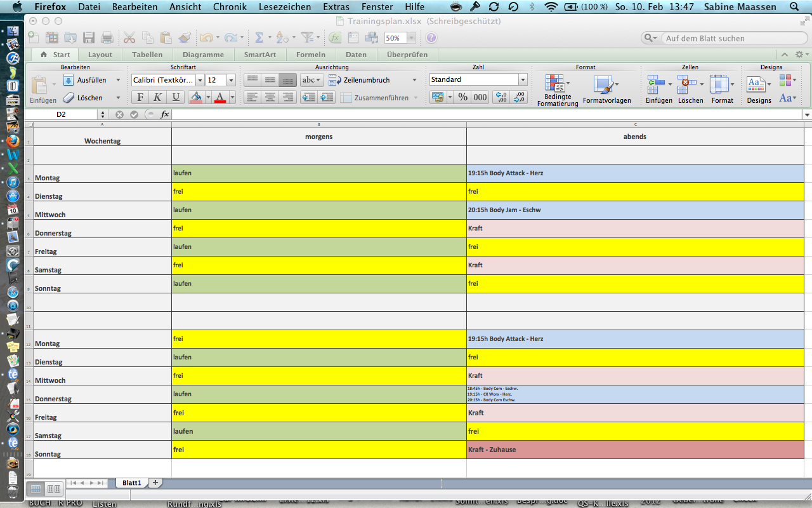Click the AutoSum sigma icon
The width and height of the screenshot is (812, 508).
[259, 37]
